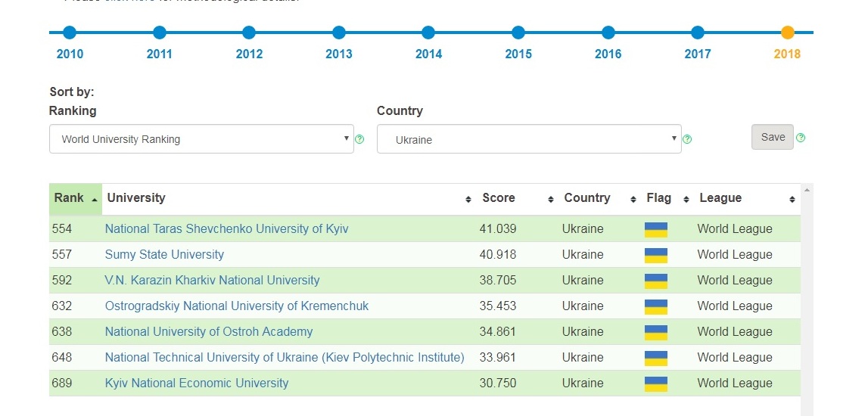Sort table by University column arrows
The height and width of the screenshot is (416, 868).
click(468, 200)
